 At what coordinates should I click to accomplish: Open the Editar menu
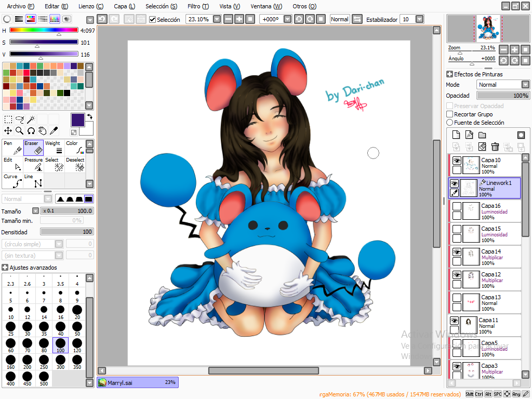pyautogui.click(x=56, y=6)
